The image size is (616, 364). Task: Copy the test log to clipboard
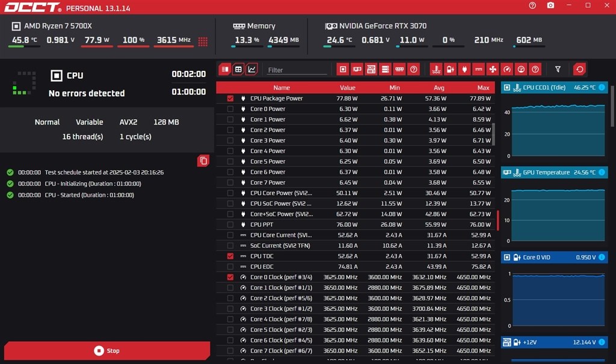click(203, 161)
